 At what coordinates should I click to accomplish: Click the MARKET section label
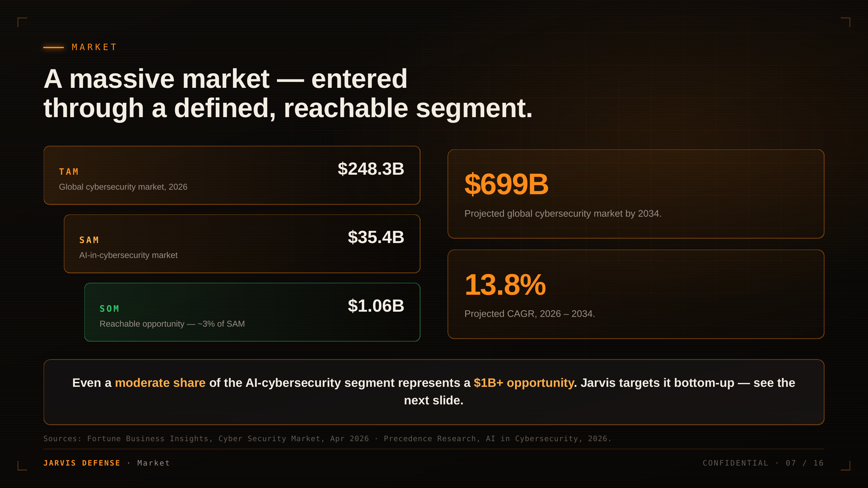tap(94, 47)
